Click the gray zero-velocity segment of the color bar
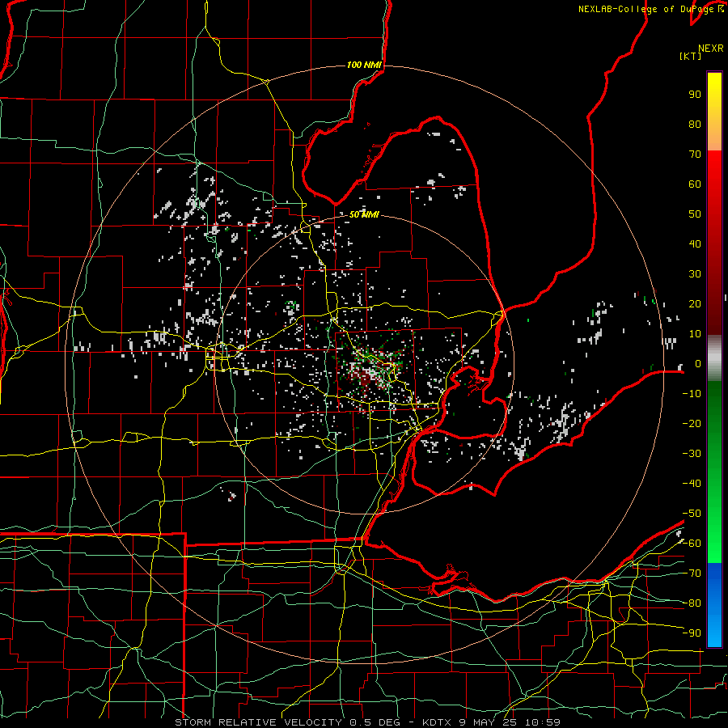The width and height of the screenshot is (728, 728). coord(714,358)
